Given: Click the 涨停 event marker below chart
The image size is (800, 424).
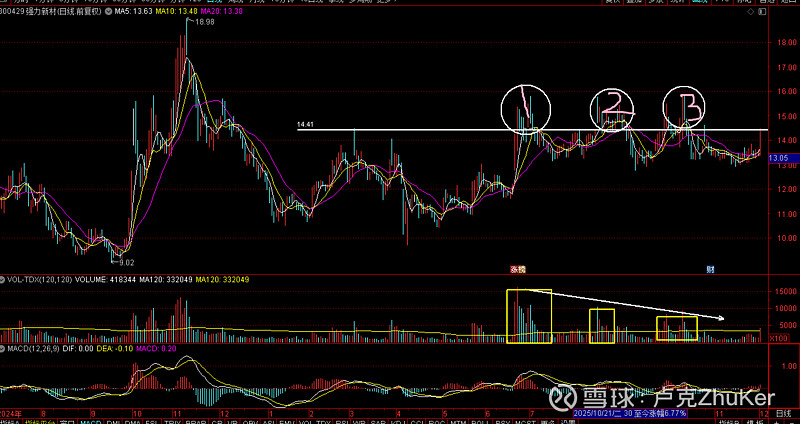Looking at the screenshot, I should (x=518, y=269).
